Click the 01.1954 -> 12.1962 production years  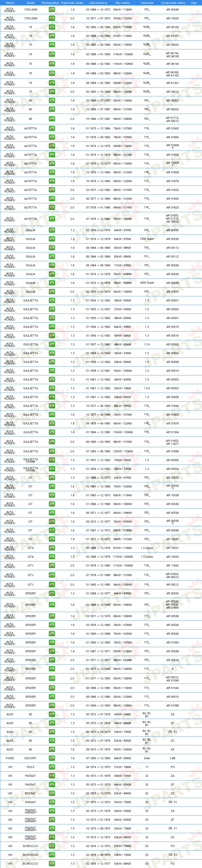[x=98, y=300]
